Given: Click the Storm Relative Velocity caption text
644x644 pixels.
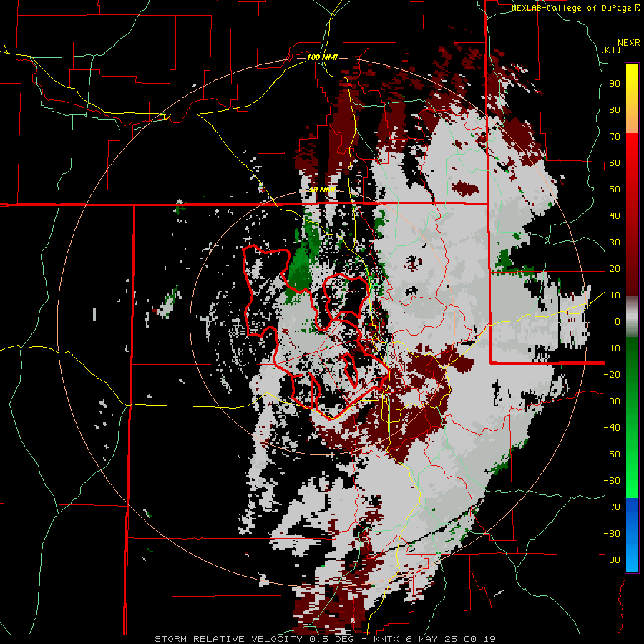Looking at the screenshot, I should point(326,639).
